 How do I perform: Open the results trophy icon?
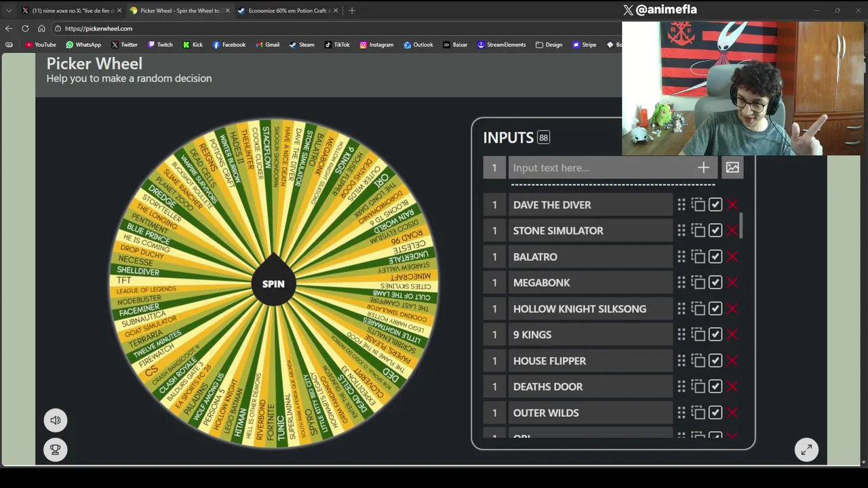point(56,449)
